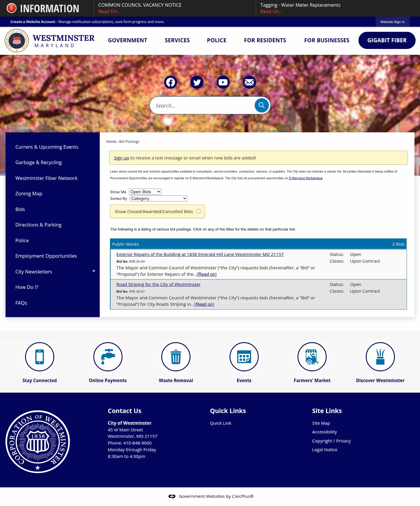Viewport: 420px width, 506px height.
Task: Select Employment Opportunities in sidebar
Action: pyautogui.click(x=46, y=256)
